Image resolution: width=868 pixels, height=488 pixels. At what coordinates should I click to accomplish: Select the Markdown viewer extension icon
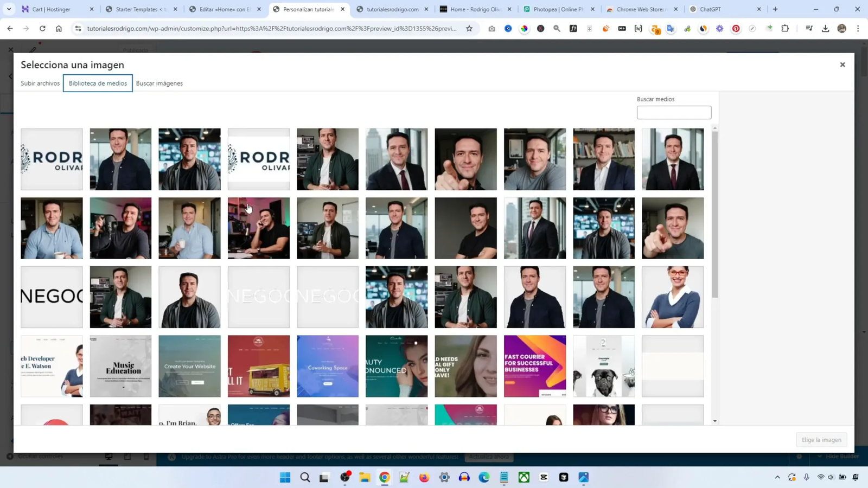pyautogui.click(x=622, y=28)
